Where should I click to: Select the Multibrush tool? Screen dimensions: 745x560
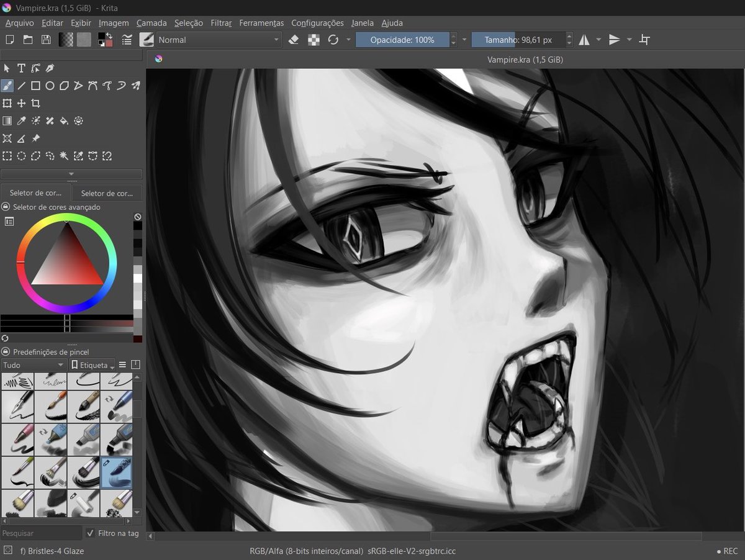(x=135, y=86)
